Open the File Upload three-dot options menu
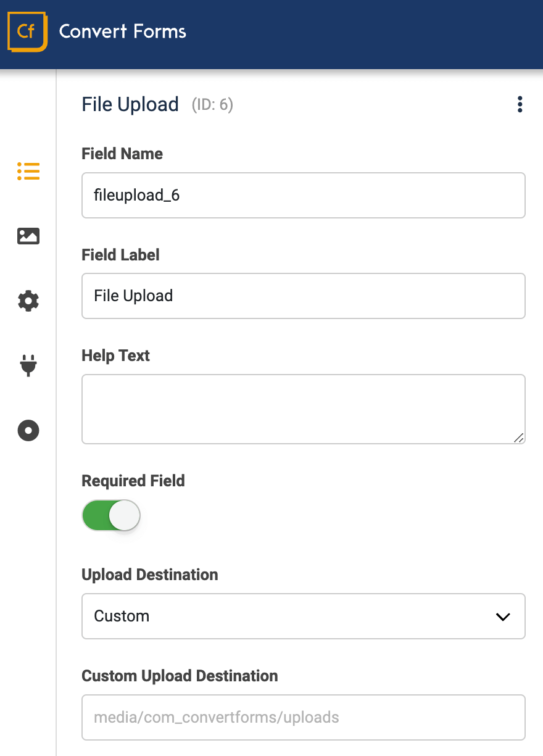543x756 pixels. point(520,105)
